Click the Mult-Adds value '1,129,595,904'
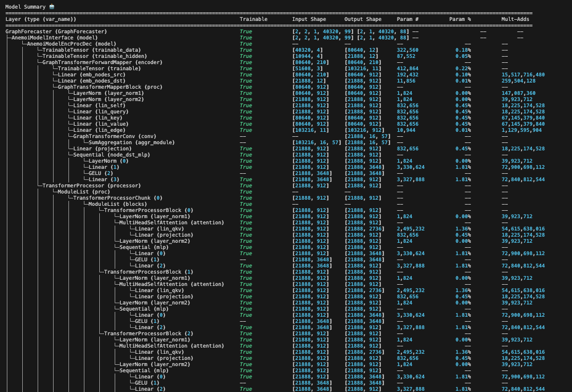This screenshot has height=392, width=572. click(521, 131)
